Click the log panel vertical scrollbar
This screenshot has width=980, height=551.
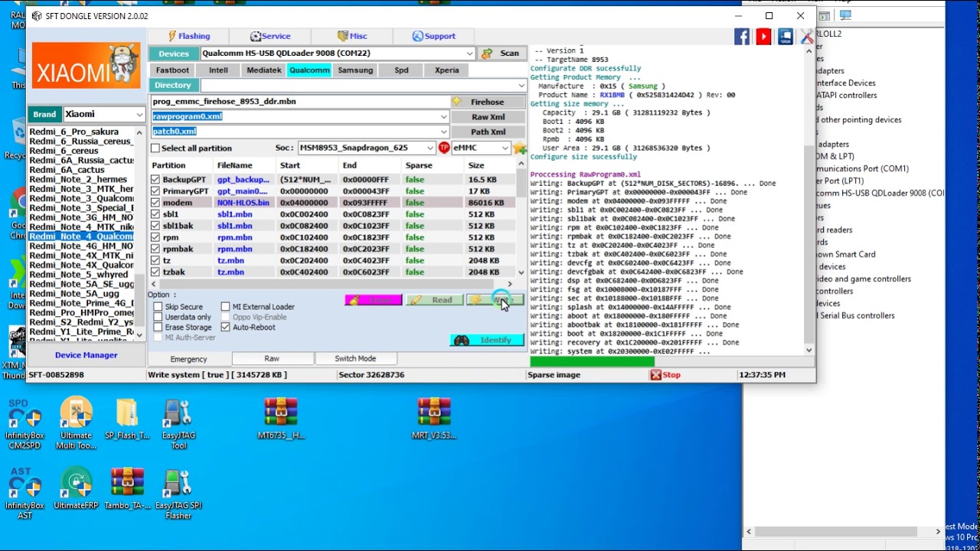809,199
